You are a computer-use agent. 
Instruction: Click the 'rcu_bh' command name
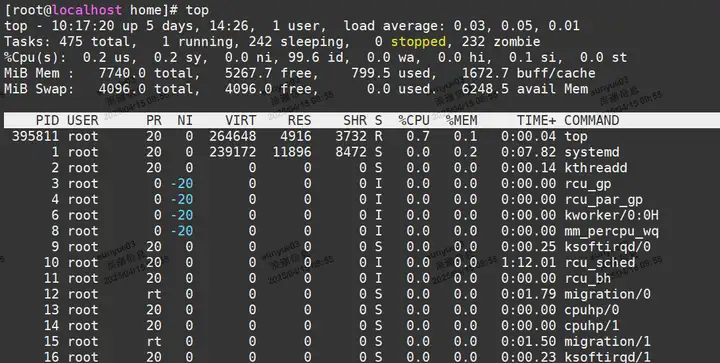pos(588,278)
